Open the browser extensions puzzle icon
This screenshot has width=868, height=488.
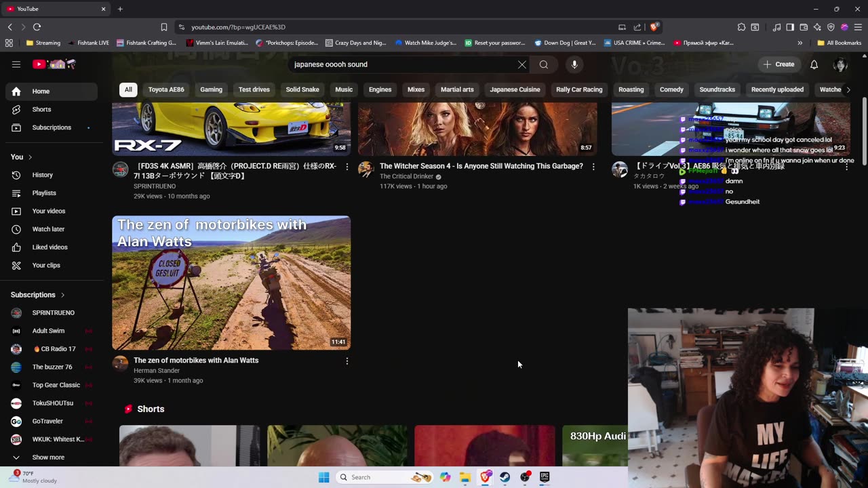[x=741, y=27]
